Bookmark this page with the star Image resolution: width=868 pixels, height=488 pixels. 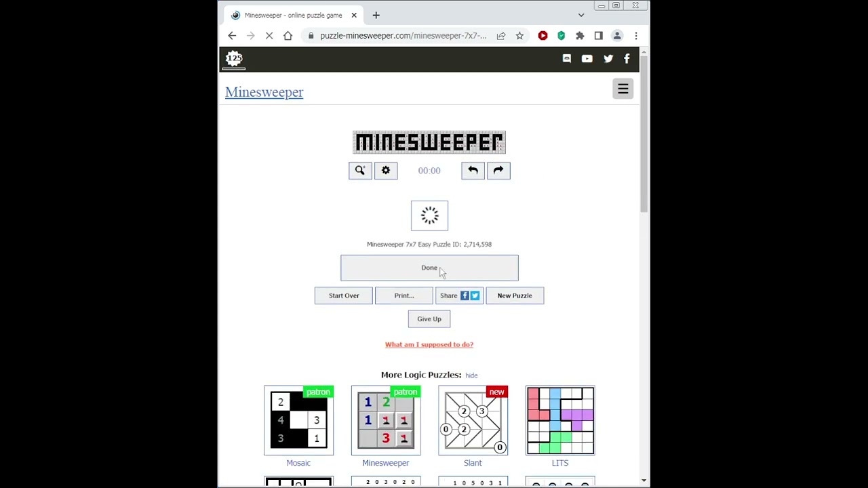[x=519, y=35]
